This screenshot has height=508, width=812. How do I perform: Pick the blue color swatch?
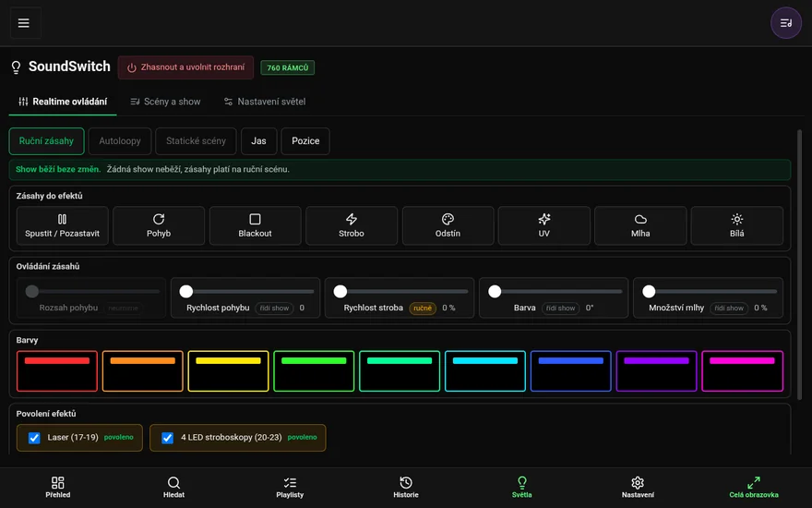click(570, 371)
